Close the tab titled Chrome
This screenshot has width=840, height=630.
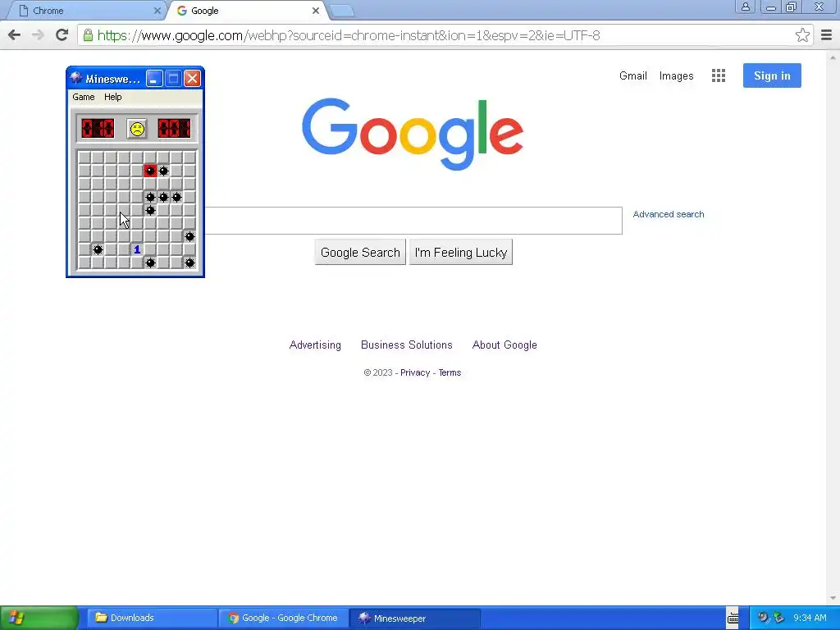coord(157,11)
